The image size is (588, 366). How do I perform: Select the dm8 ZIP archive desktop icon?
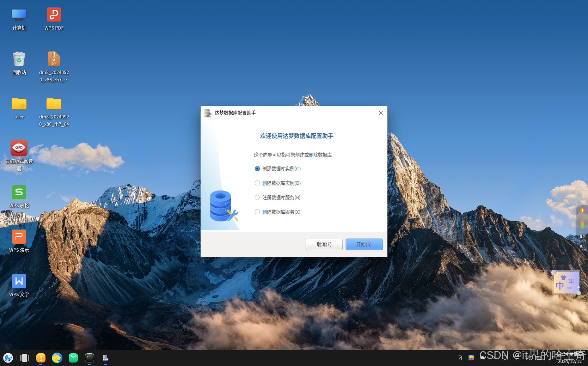[x=54, y=67]
